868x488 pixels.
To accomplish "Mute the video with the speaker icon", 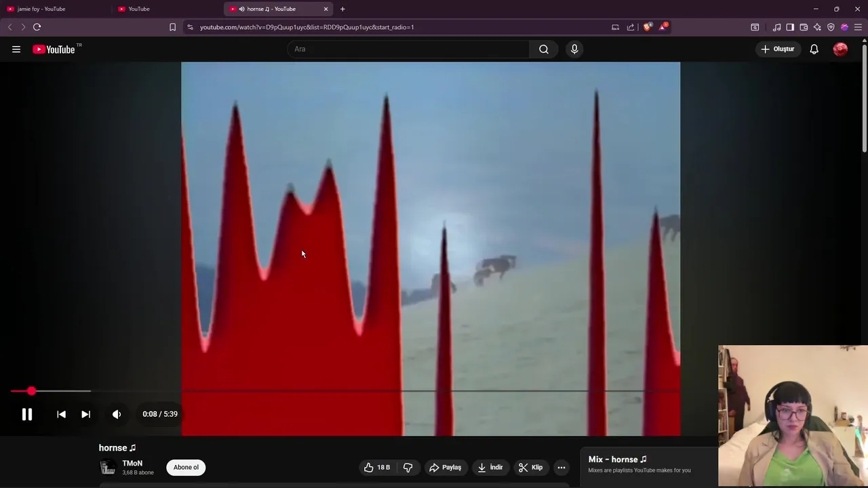I will click(117, 414).
